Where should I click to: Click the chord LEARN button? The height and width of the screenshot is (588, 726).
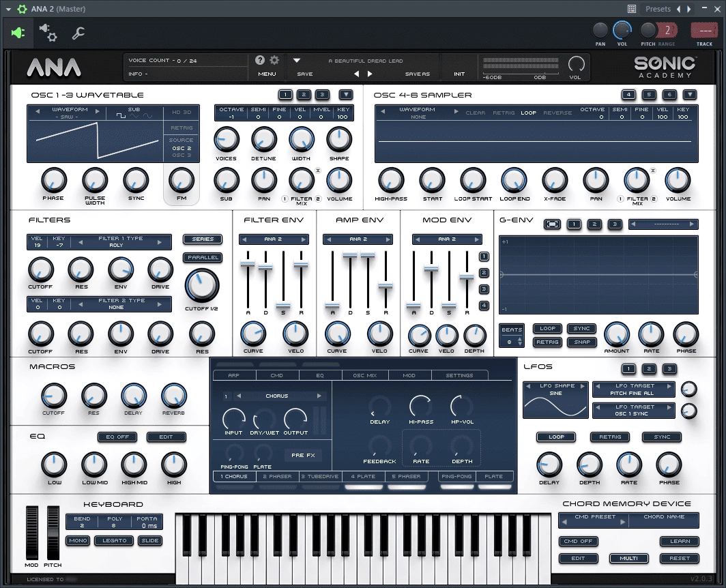point(680,541)
